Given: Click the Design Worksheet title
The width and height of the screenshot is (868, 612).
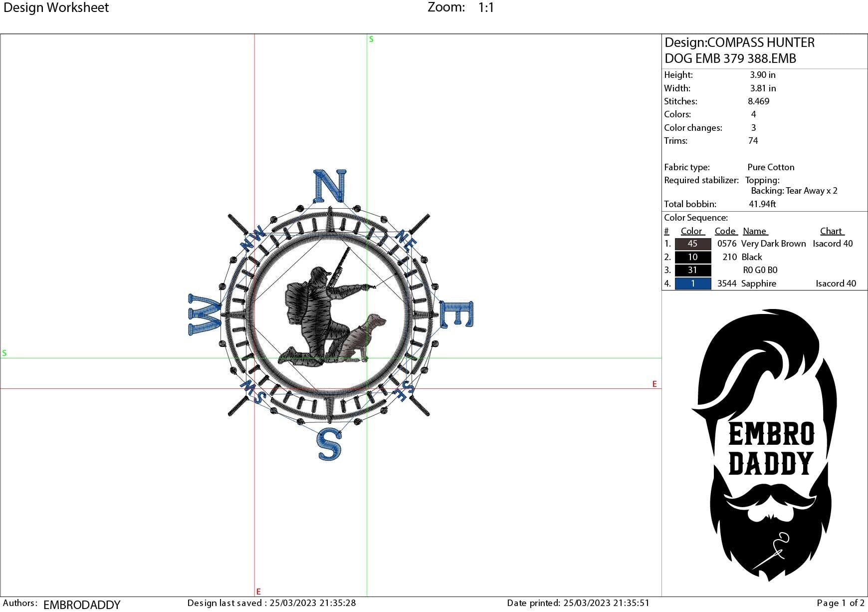Looking at the screenshot, I should coord(56,8).
